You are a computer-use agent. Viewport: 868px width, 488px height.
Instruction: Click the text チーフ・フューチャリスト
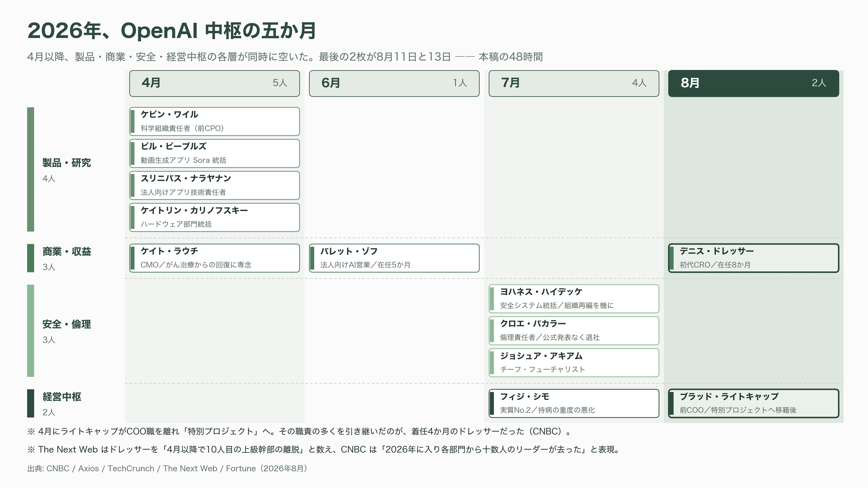542,370
